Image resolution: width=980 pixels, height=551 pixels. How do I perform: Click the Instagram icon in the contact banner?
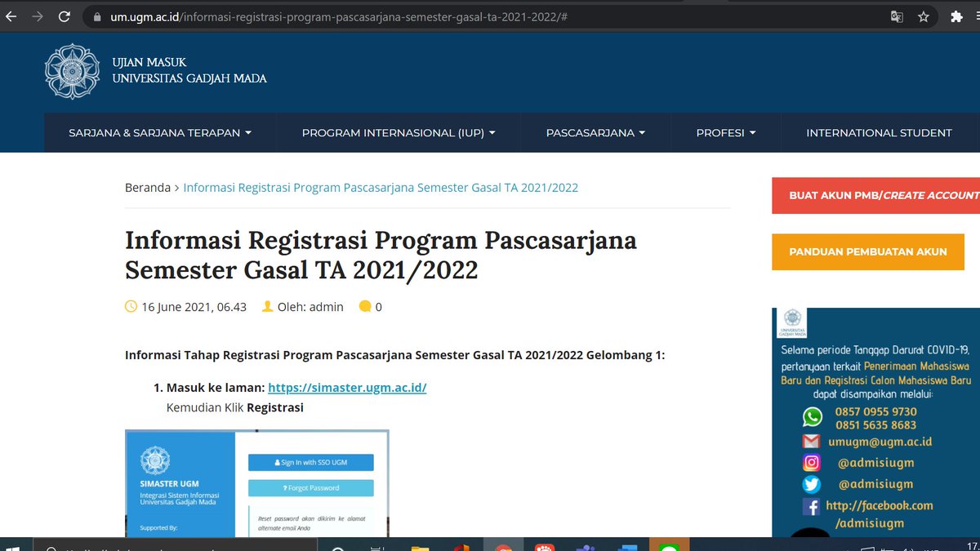click(x=811, y=463)
